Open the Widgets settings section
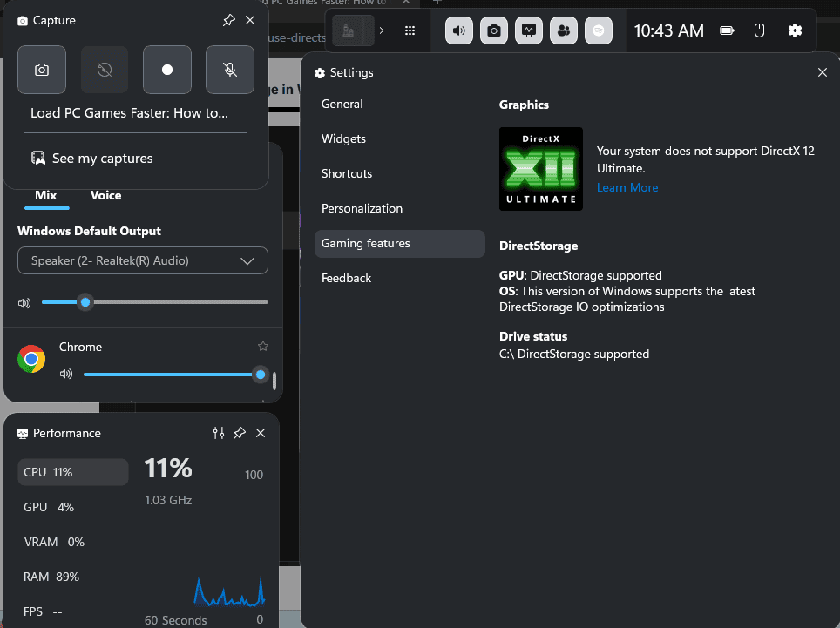The width and height of the screenshot is (840, 628). pos(400,138)
